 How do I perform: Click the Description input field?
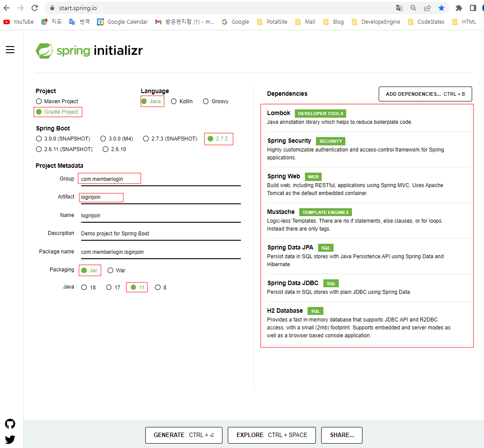click(160, 234)
